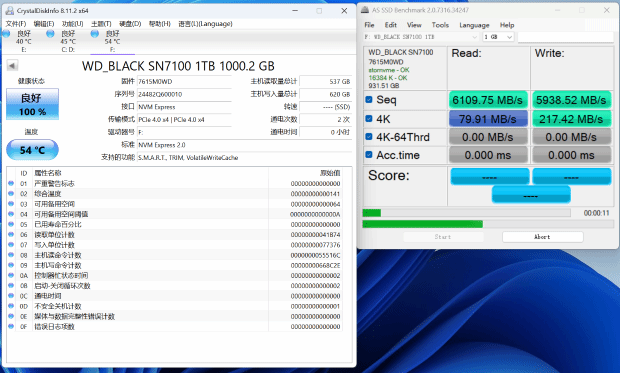Disable the Acc.time test checkbox

coord(369,155)
